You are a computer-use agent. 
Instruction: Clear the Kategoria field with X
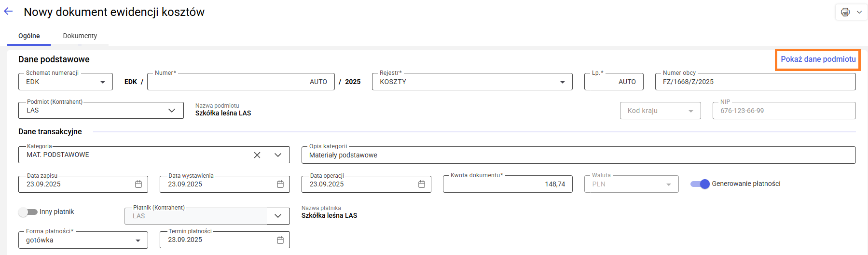[x=257, y=155]
